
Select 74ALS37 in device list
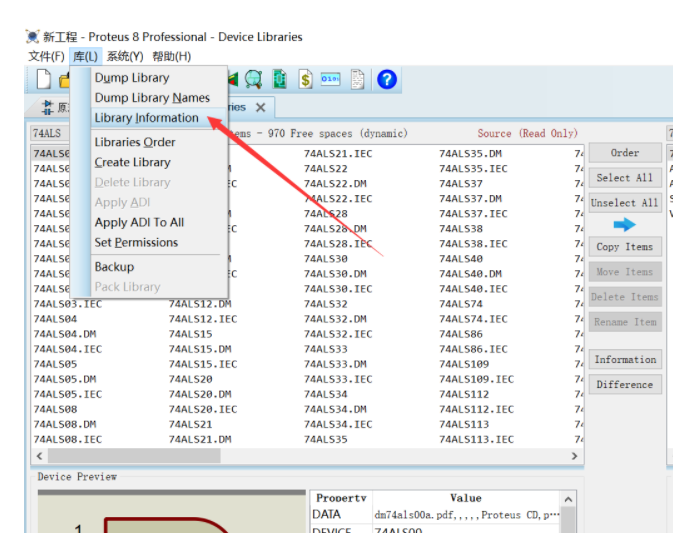pos(461,184)
